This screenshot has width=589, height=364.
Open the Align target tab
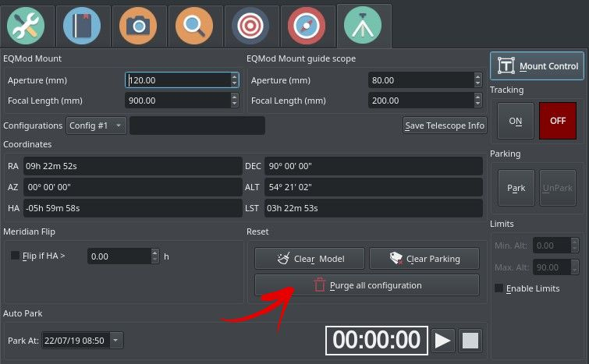(250, 26)
